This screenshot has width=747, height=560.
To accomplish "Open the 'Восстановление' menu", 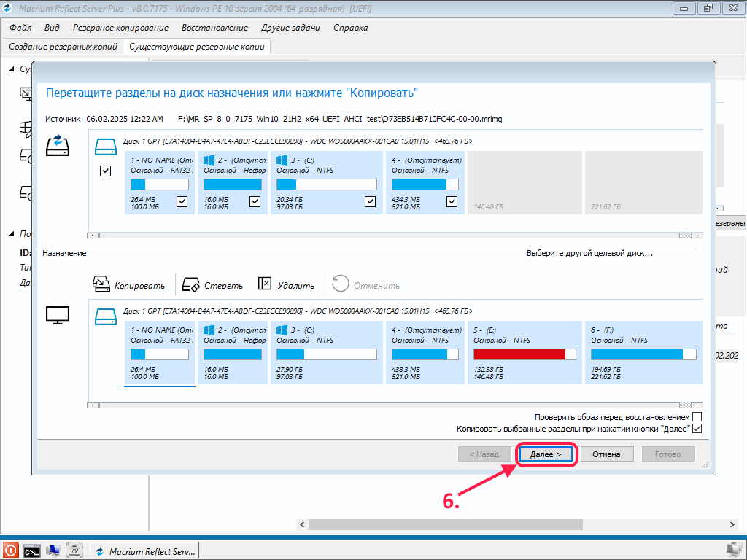I will coord(214,28).
